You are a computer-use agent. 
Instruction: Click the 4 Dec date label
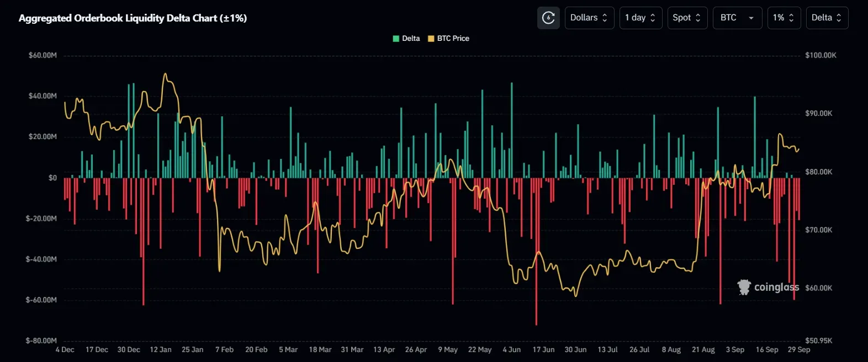[65, 350]
